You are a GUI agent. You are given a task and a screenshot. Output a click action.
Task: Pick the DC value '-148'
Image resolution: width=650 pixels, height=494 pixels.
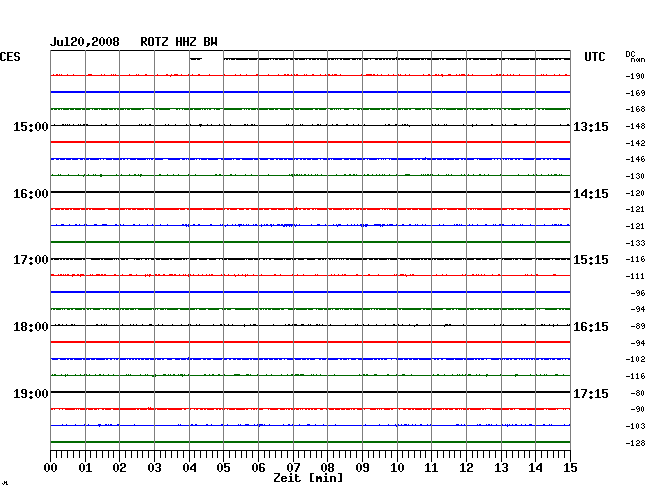[x=635, y=126]
